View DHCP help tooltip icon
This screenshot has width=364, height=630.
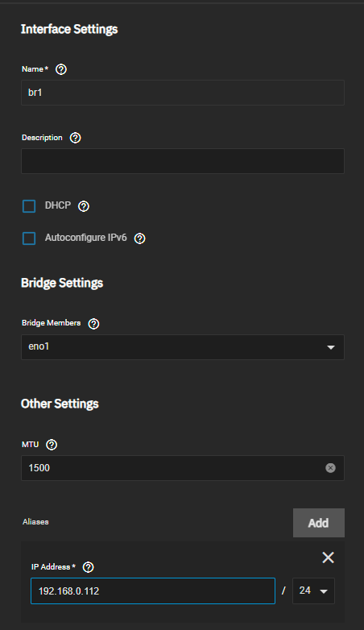(84, 206)
